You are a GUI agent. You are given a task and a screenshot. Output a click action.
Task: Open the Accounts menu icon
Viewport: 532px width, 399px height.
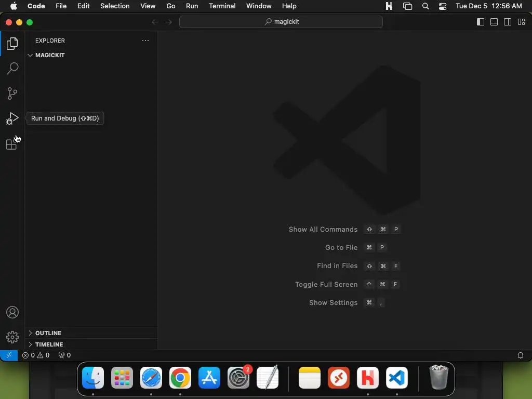[12, 312]
